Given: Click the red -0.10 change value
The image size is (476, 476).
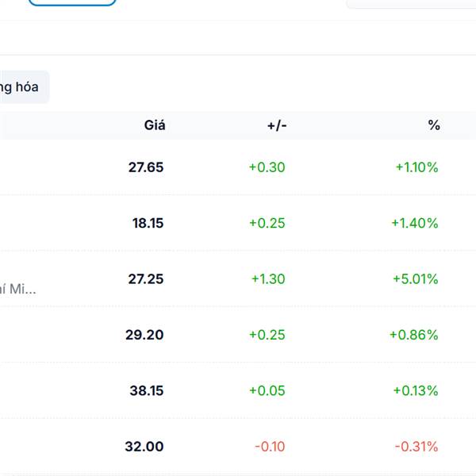Looking at the screenshot, I should (270, 447).
